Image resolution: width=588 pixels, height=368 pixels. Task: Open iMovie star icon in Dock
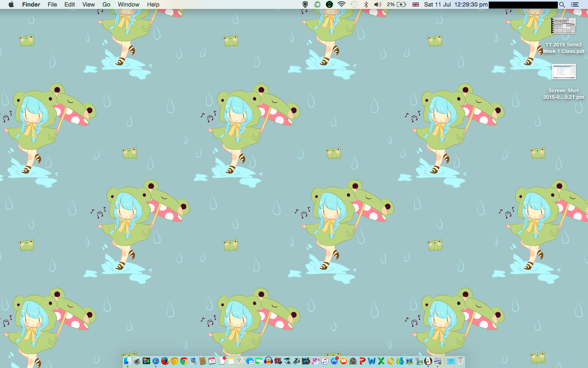[x=315, y=361]
